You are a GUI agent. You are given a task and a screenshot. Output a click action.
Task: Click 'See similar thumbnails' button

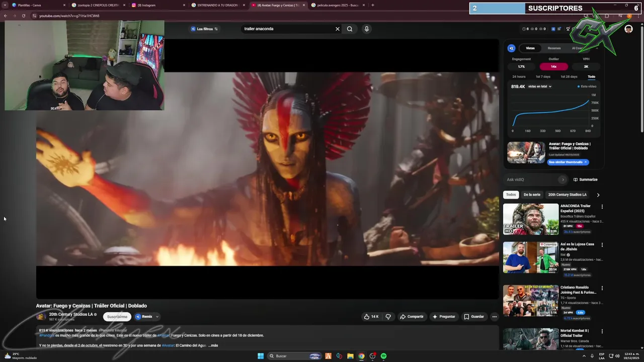point(568,162)
